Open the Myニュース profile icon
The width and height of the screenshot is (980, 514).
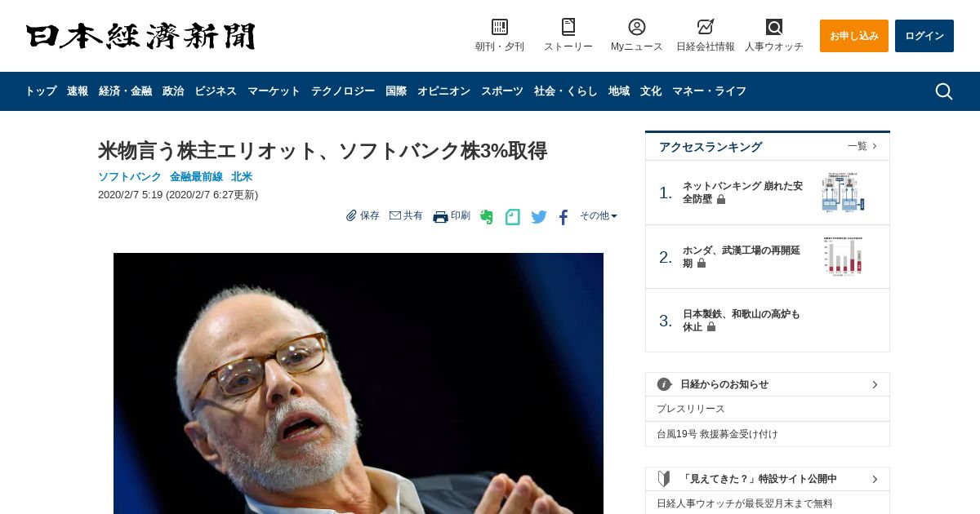(x=637, y=27)
